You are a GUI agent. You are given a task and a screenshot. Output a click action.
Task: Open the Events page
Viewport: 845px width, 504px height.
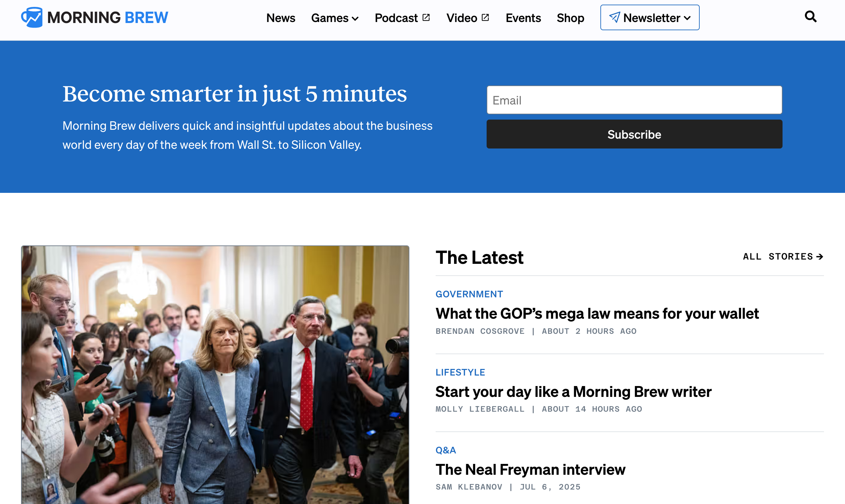pyautogui.click(x=523, y=18)
